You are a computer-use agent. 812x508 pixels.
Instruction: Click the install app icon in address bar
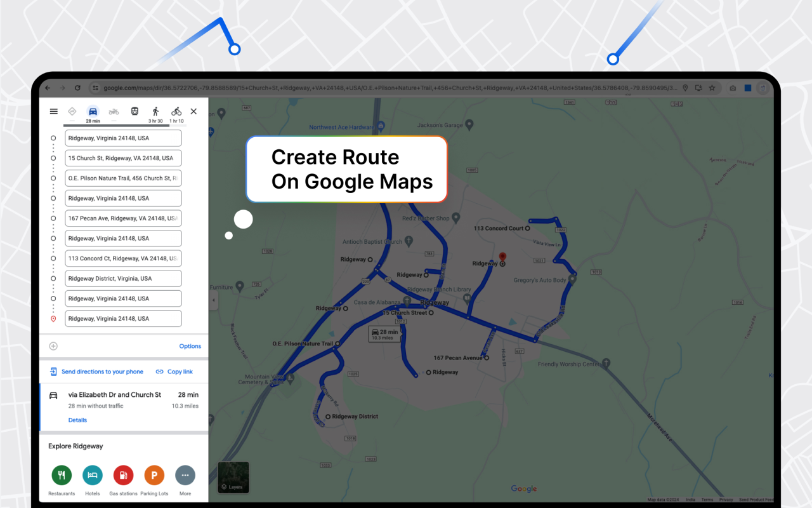click(698, 88)
